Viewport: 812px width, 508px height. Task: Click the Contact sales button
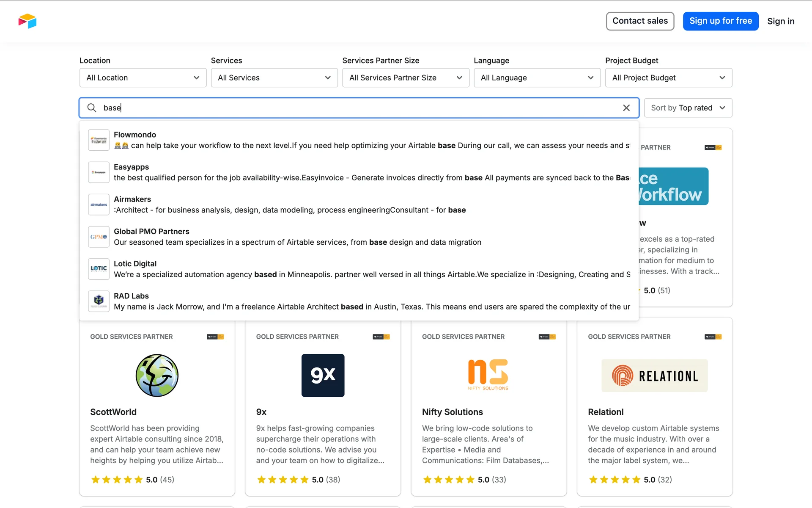click(x=640, y=21)
